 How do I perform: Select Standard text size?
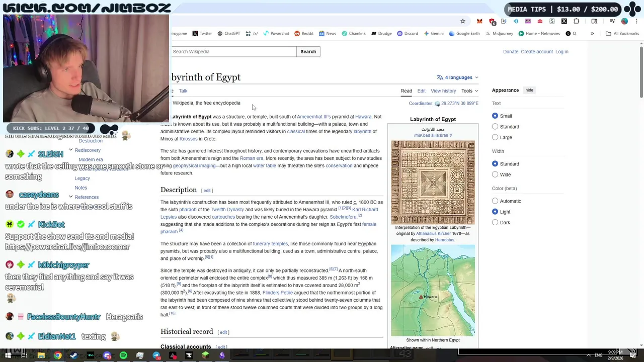495,127
